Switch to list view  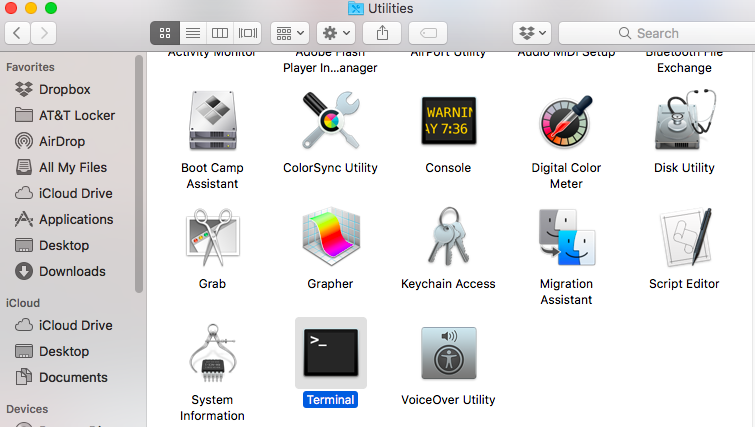click(x=193, y=33)
